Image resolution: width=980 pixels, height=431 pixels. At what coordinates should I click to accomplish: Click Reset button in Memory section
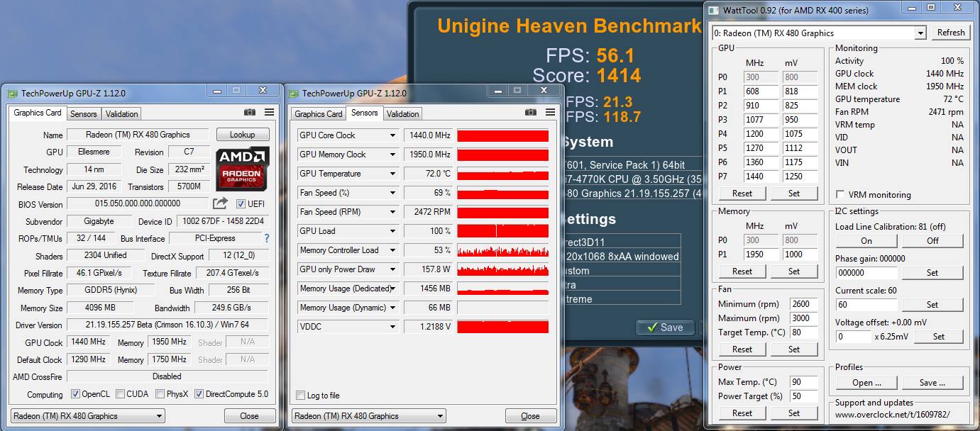click(742, 271)
